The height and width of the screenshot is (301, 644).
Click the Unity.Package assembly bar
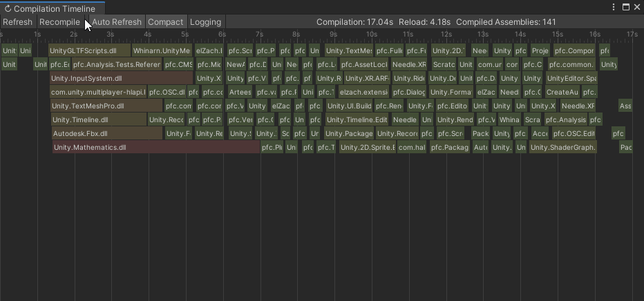(349, 134)
